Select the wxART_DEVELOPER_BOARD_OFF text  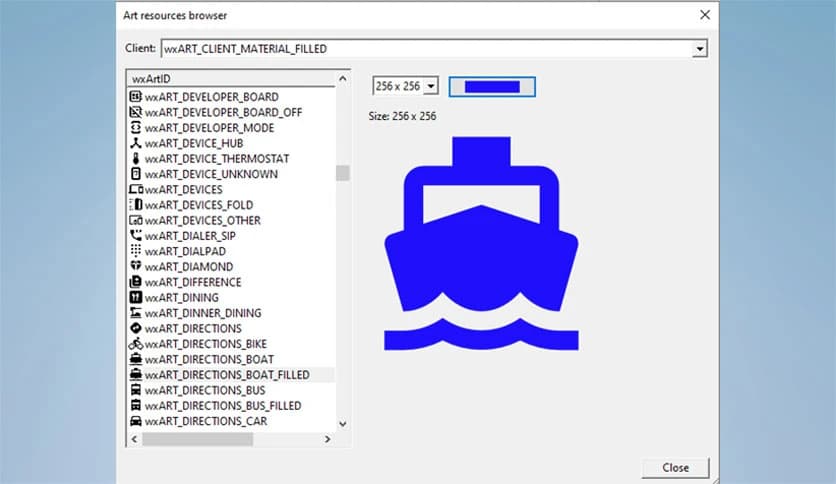pyautogui.click(x=223, y=112)
